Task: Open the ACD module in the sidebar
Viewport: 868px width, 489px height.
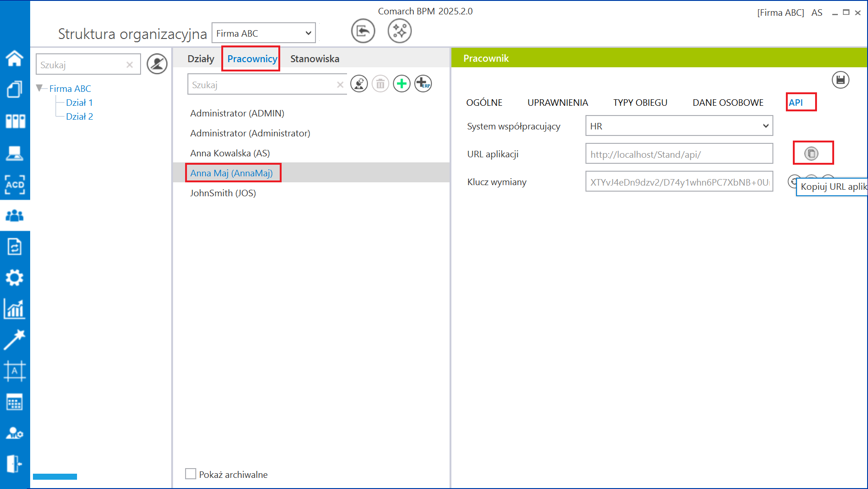Action: click(15, 184)
